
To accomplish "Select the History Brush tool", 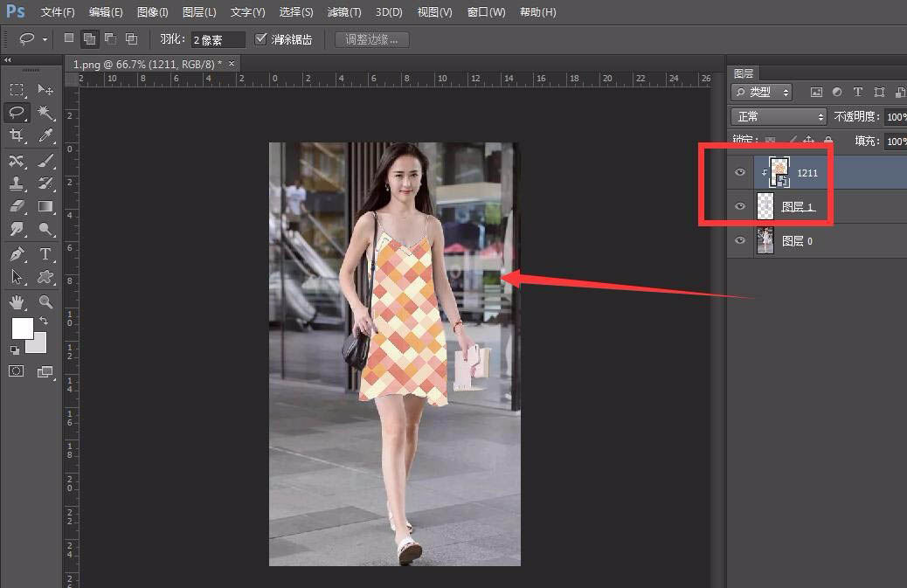I will [x=45, y=183].
